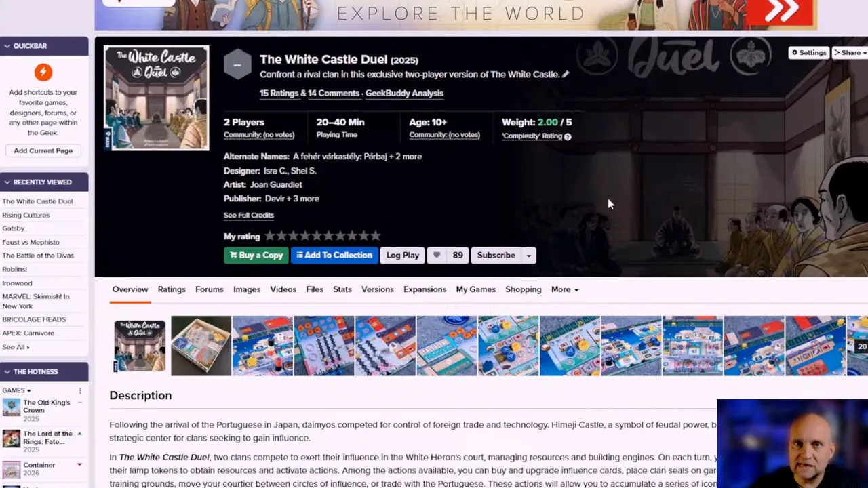868x488 pixels.
Task: Open Rising Cultures in Recently Viewed
Action: [26, 216]
